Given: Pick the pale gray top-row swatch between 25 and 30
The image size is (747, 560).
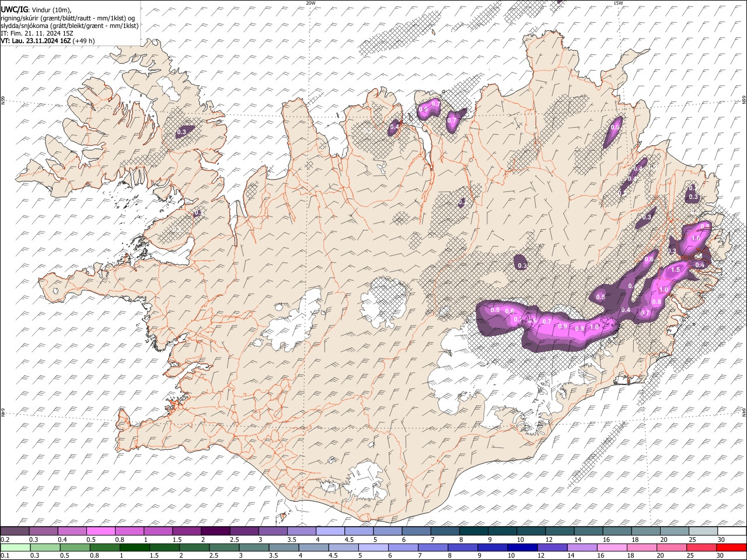Looking at the screenshot, I should [x=704, y=531].
